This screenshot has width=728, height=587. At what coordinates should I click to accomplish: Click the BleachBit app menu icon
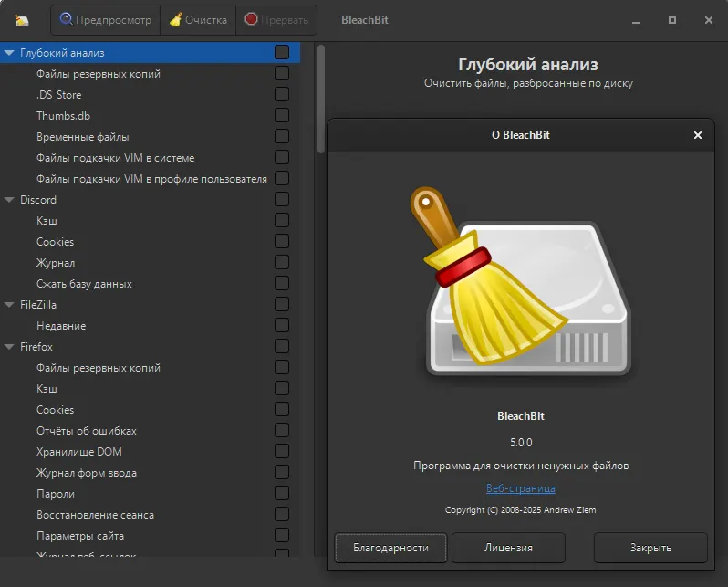[22, 20]
